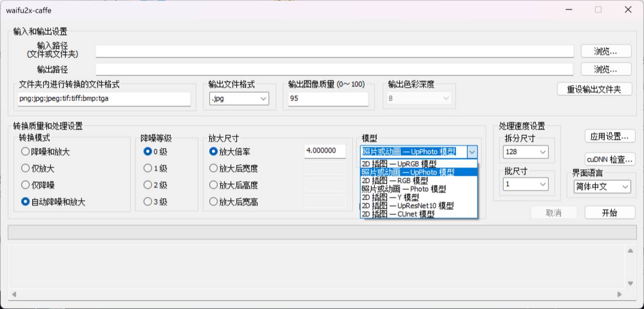
Task: Click the 重设输出文件夹 button
Action: point(594,89)
